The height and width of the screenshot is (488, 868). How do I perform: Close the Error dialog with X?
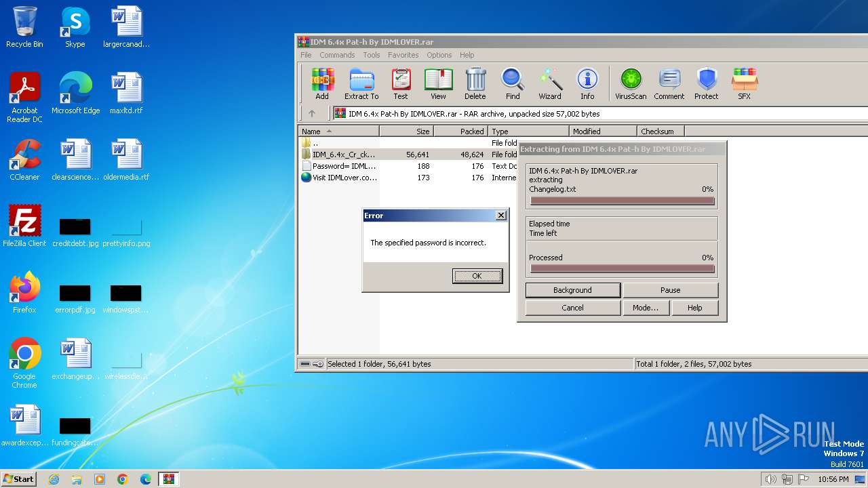click(501, 216)
